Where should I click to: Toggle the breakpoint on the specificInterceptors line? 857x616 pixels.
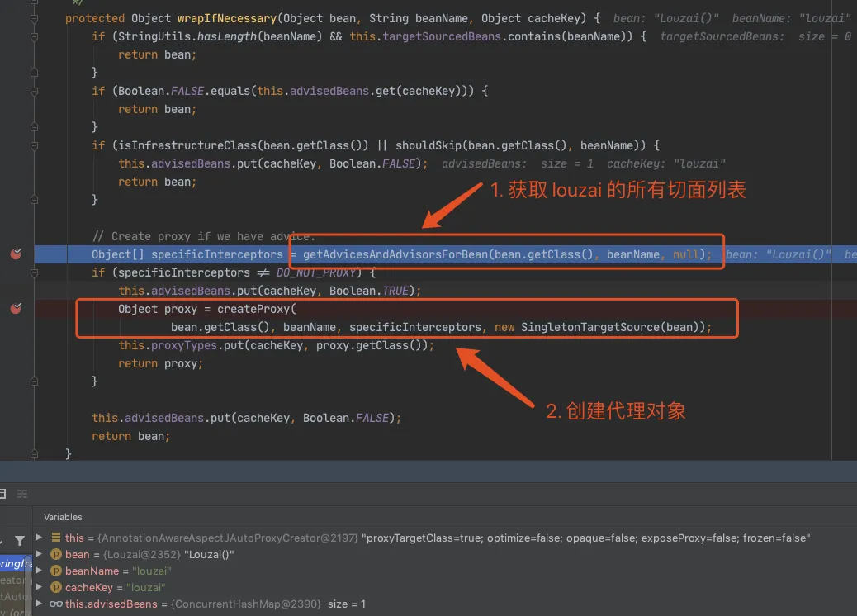coord(16,254)
